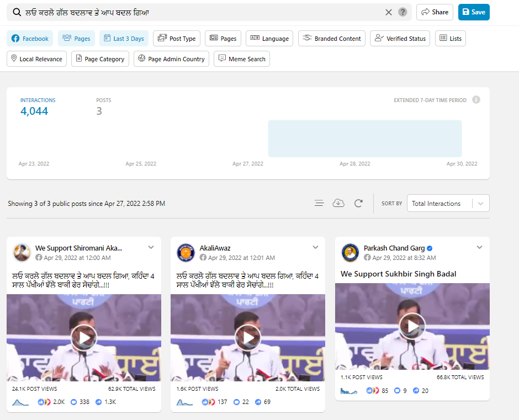Viewport: 519px width, 420px height.
Task: Open the Apr 29, 2022 at 12:01 AM timestamp
Action: 242,258
